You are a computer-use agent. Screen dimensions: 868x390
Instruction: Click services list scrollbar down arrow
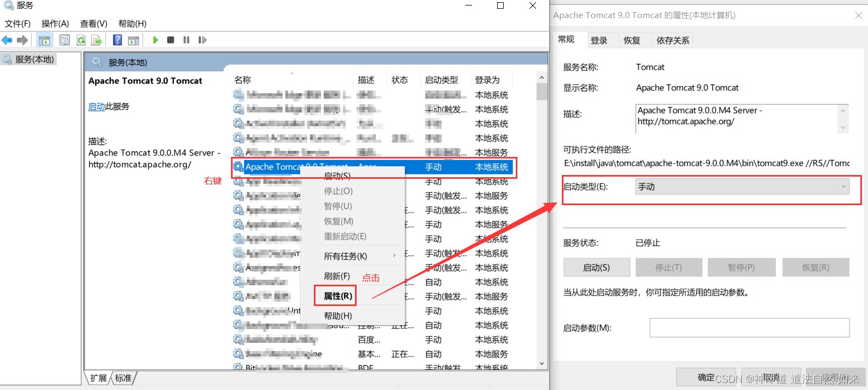tap(542, 363)
